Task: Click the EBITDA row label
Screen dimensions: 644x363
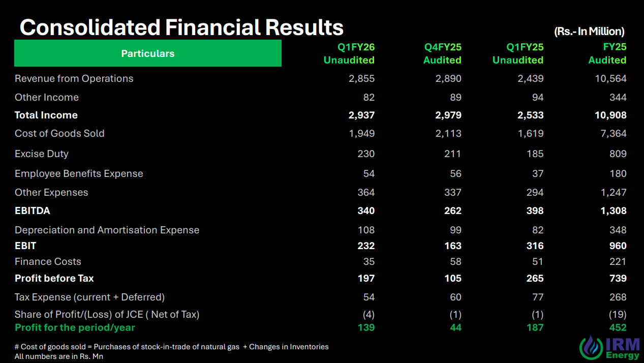Action: click(x=33, y=210)
